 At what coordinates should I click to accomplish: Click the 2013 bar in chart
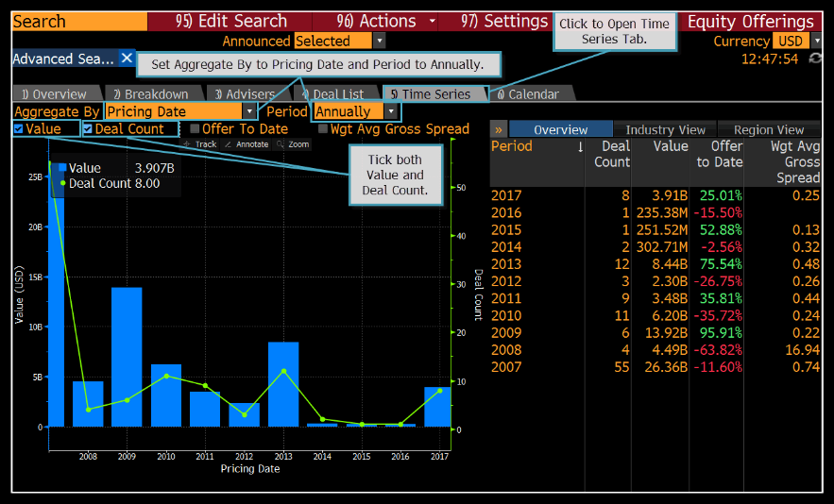(283, 384)
